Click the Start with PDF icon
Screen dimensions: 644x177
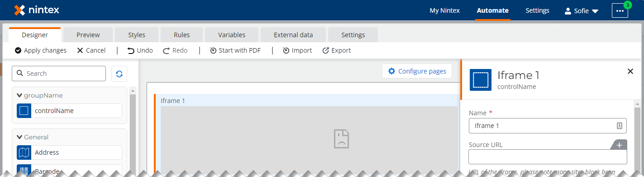pos(213,50)
